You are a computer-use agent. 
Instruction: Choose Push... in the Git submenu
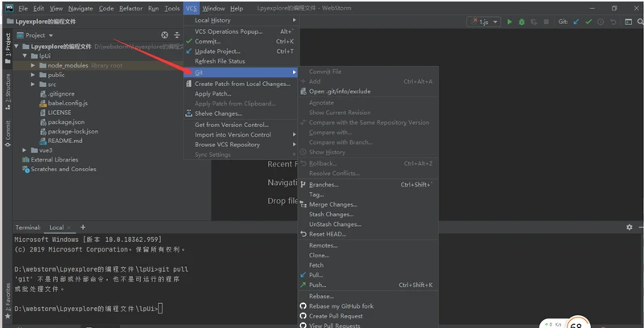tap(317, 285)
